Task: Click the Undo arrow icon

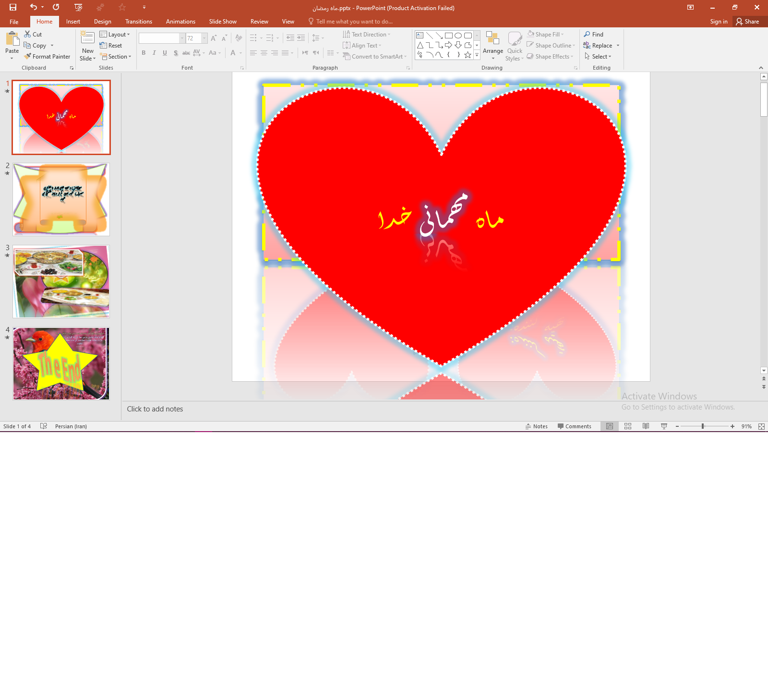Action: tap(33, 7)
